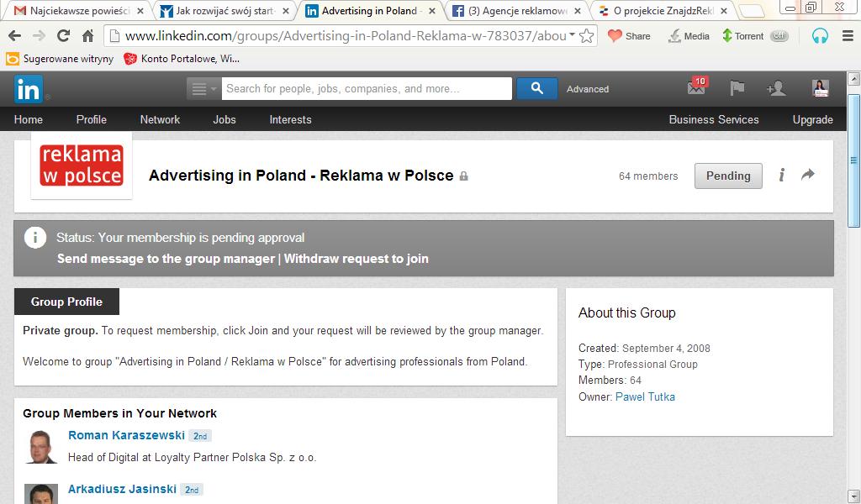The image size is (861, 504).
Task: Open the Media extension button
Action: tap(688, 36)
